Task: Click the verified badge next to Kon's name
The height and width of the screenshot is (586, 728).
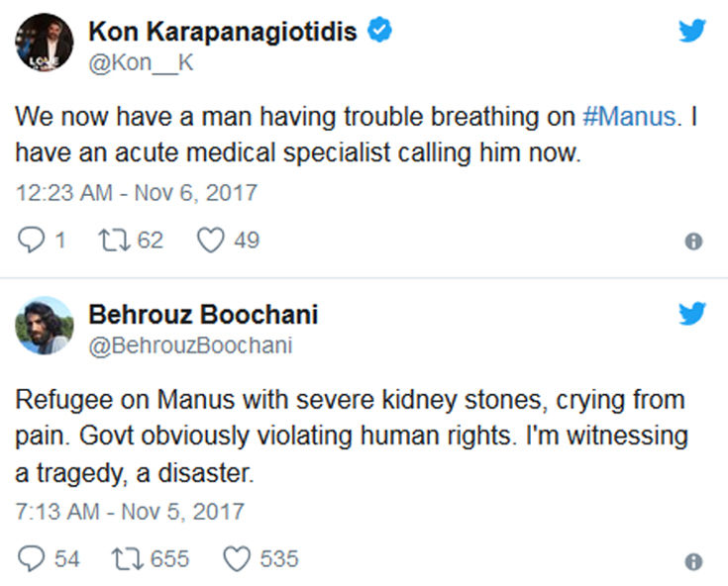Action: pyautogui.click(x=380, y=32)
